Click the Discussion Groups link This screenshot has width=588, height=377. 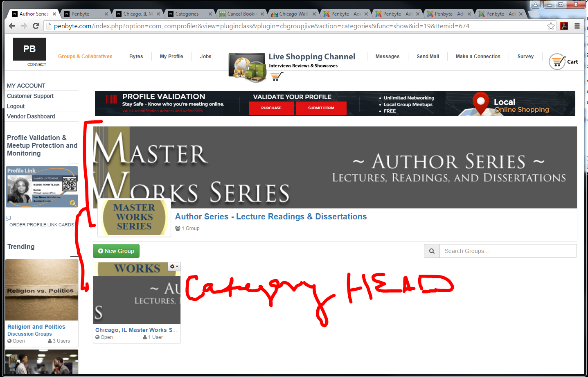[x=29, y=334]
